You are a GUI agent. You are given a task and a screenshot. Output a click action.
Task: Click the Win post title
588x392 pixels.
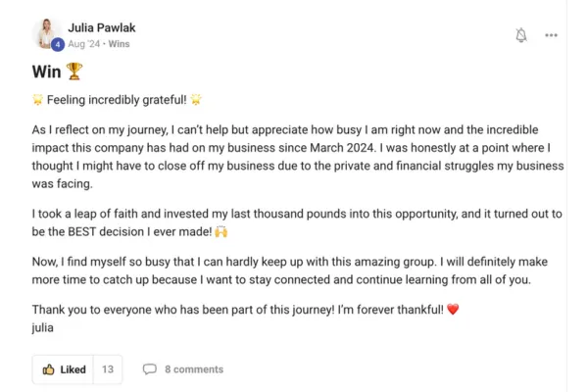click(x=46, y=72)
